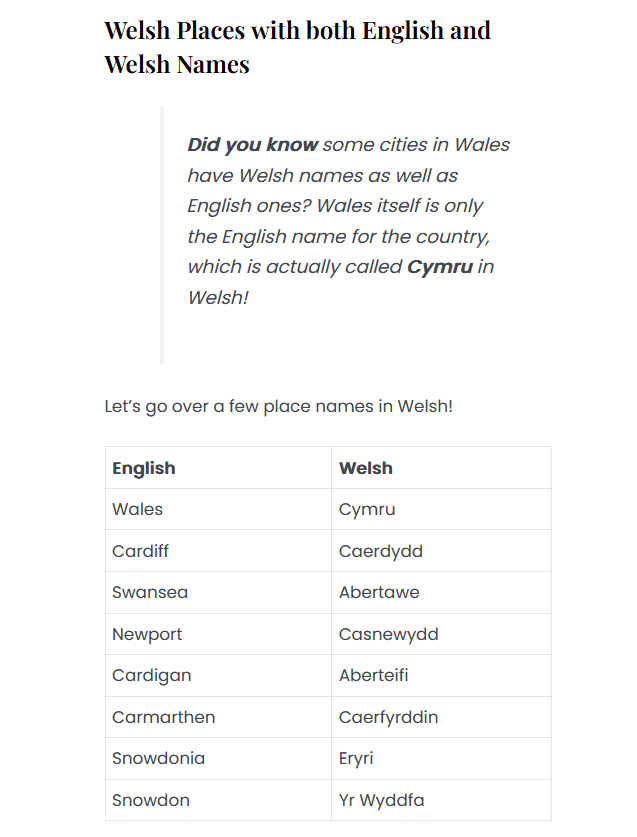Select the "Cardiff" table cell

point(141,551)
